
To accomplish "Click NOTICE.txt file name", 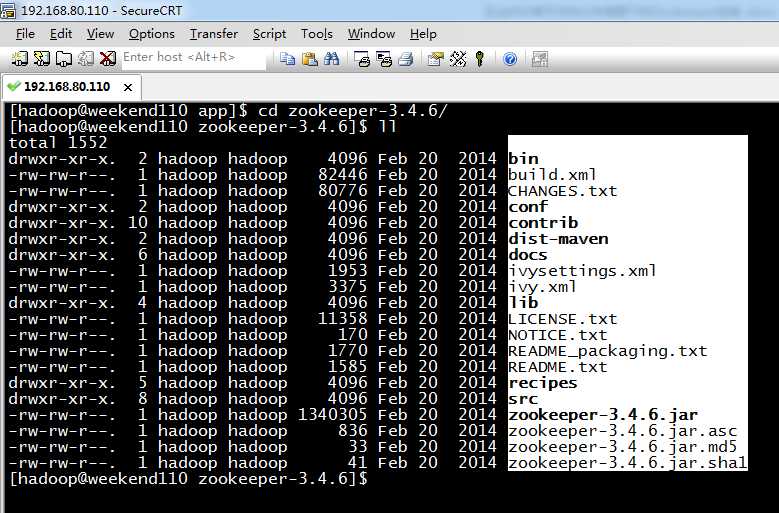I will (557, 335).
